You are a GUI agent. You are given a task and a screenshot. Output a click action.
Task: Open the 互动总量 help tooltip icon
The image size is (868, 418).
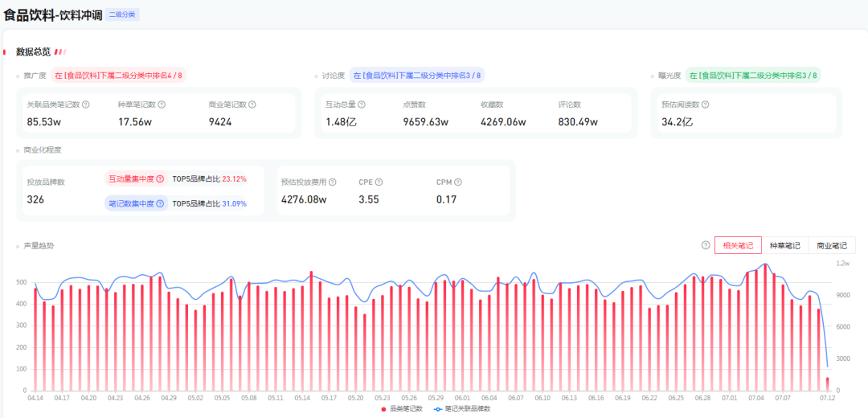(362, 104)
